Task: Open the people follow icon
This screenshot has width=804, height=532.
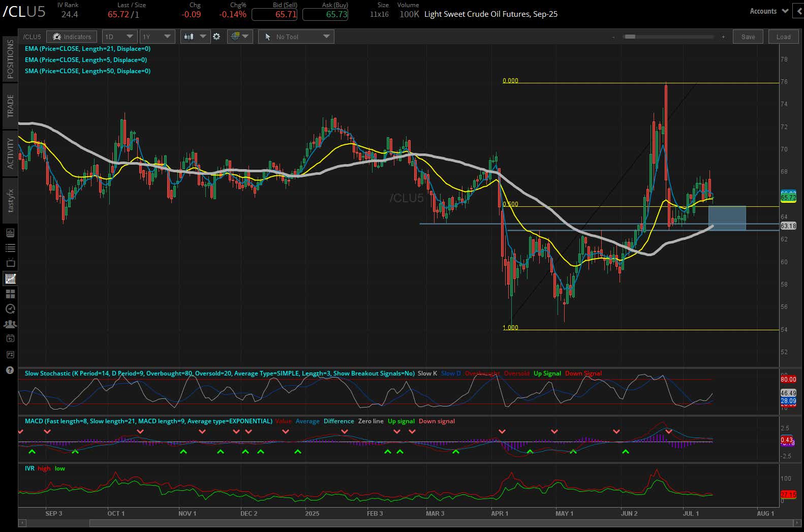Action: pyautogui.click(x=10, y=324)
